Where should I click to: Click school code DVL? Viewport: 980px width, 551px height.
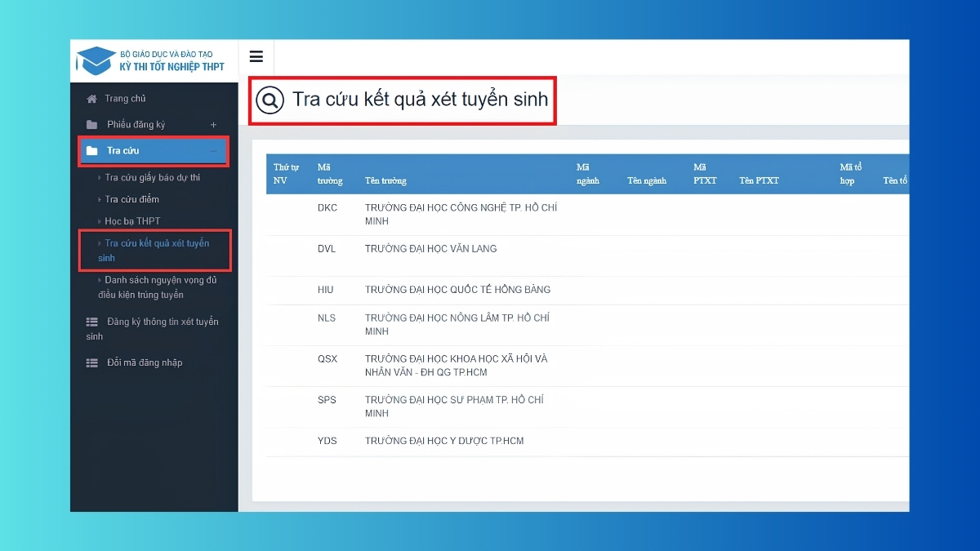(x=327, y=249)
